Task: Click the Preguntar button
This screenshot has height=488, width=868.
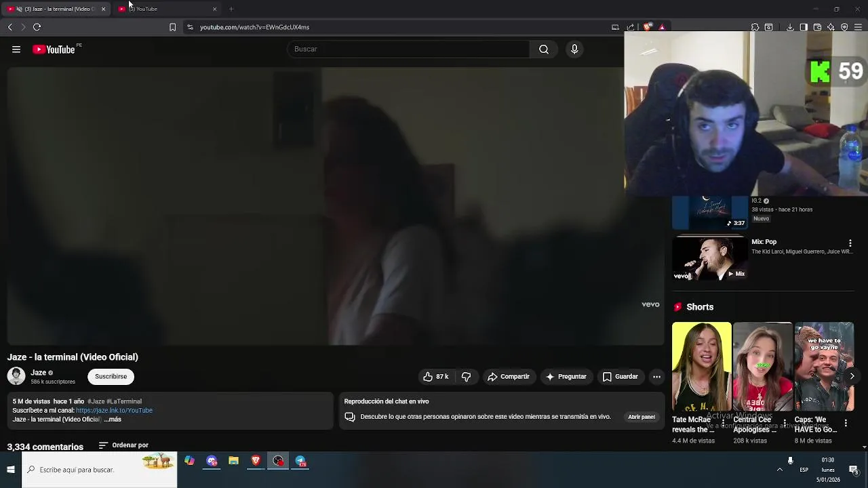Action: pyautogui.click(x=566, y=376)
